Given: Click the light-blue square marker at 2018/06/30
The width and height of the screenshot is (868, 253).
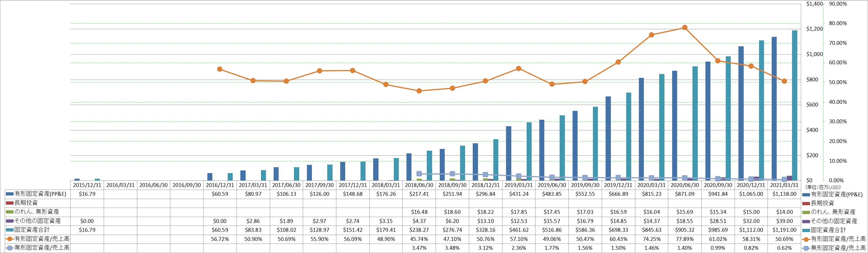Looking at the screenshot, I should tap(419, 174).
